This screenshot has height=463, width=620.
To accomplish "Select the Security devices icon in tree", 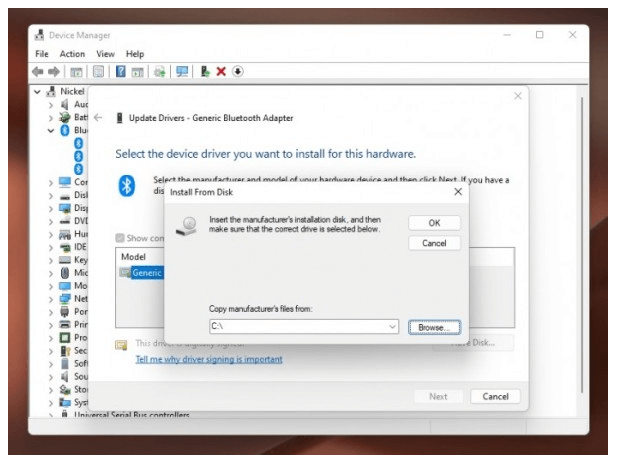I will (x=65, y=351).
